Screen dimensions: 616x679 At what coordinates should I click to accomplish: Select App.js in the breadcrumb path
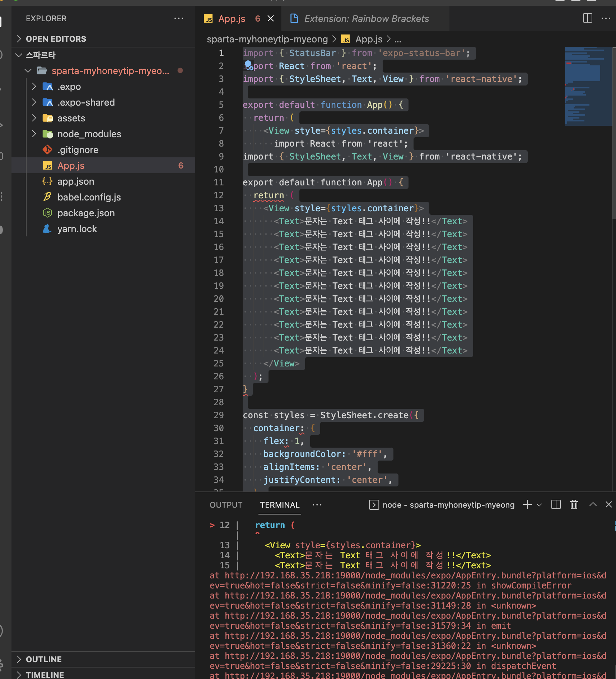point(369,39)
